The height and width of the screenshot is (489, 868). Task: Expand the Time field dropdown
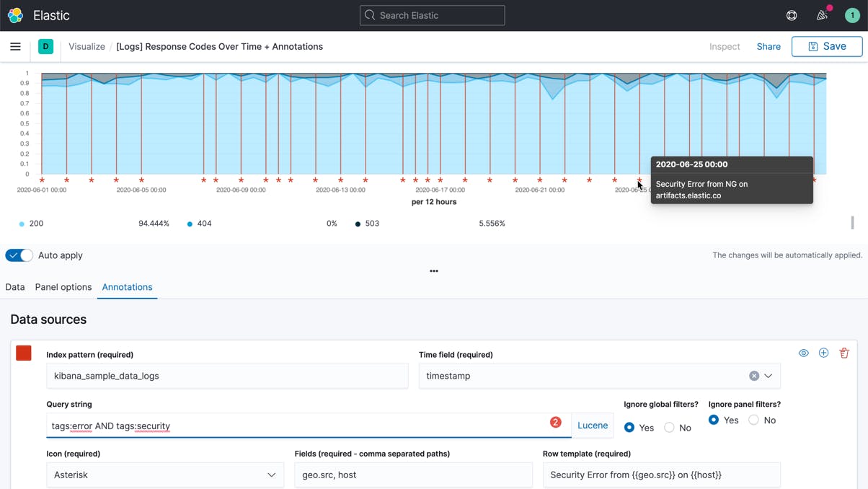pos(769,376)
